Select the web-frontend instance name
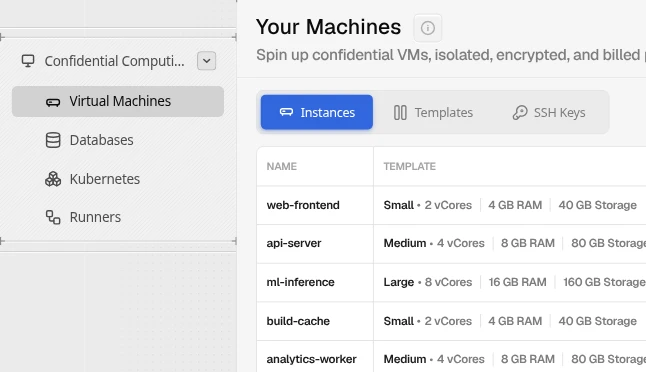 click(x=303, y=205)
